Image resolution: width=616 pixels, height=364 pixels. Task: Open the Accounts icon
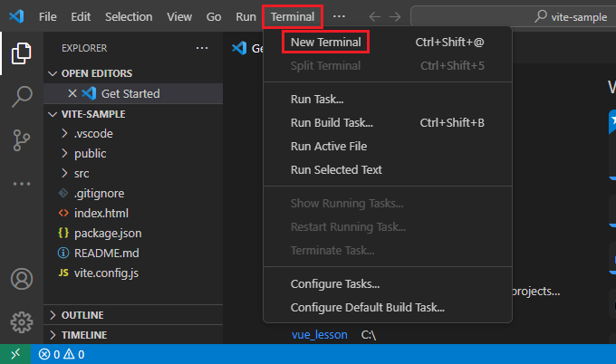pos(21,279)
